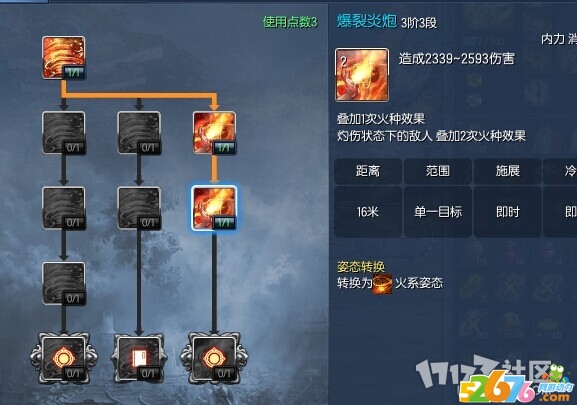Image resolution: width=577 pixels, height=405 pixels.
Task: Click the 单一目标 range value cell
Action: click(438, 212)
